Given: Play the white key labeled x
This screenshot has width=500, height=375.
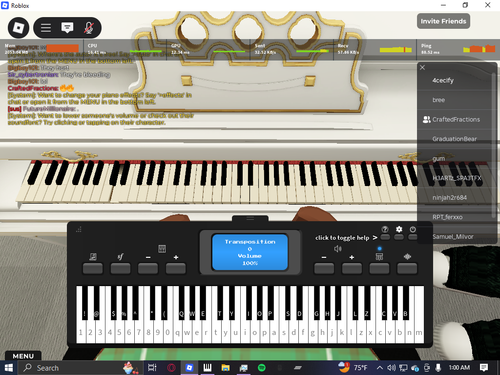Looking at the screenshot, I should pyautogui.click(x=371, y=332).
